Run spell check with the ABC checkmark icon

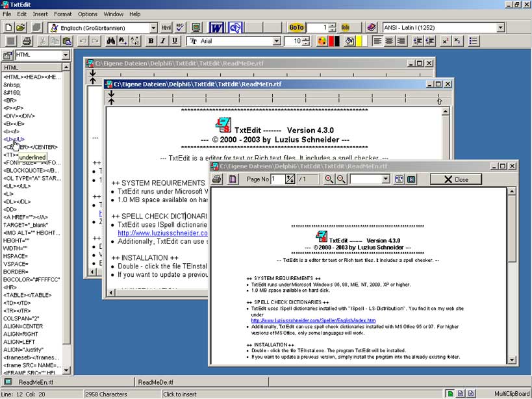click(x=180, y=27)
